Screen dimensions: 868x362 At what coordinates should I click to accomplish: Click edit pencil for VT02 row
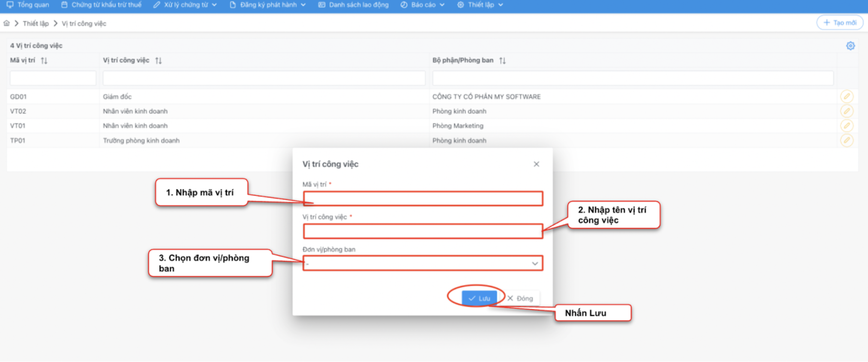(846, 111)
